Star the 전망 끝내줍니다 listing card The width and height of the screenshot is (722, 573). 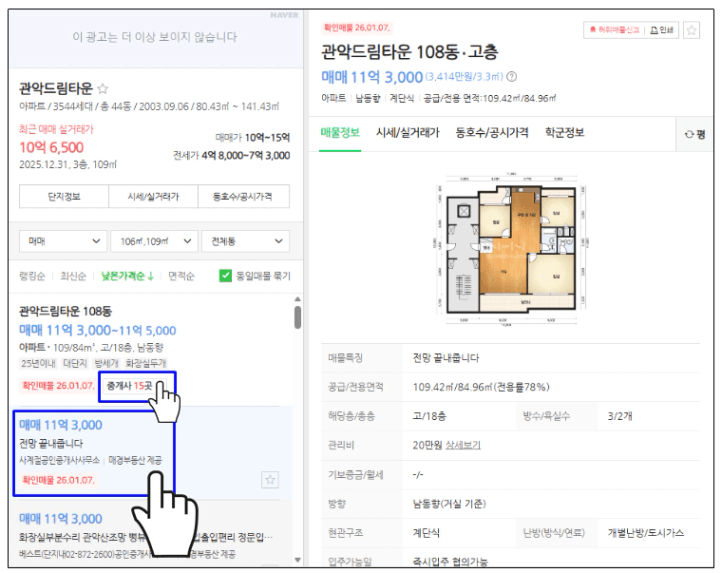(x=270, y=480)
